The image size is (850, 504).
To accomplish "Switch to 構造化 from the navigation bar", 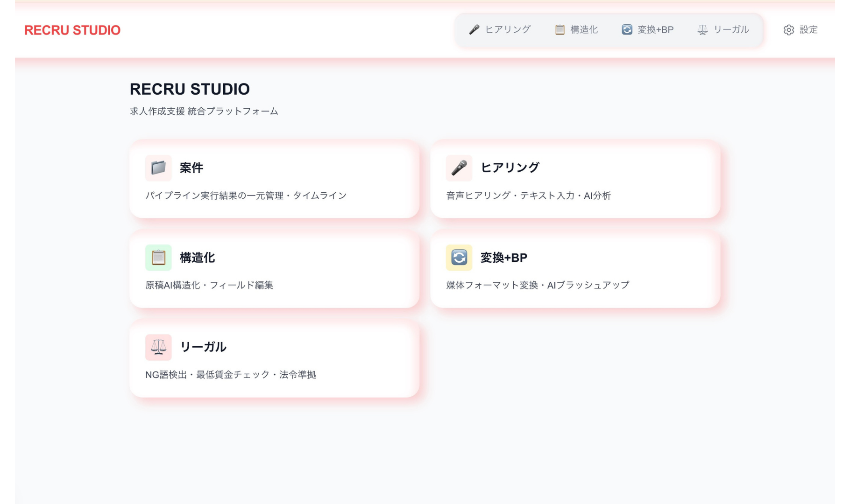I will (578, 29).
